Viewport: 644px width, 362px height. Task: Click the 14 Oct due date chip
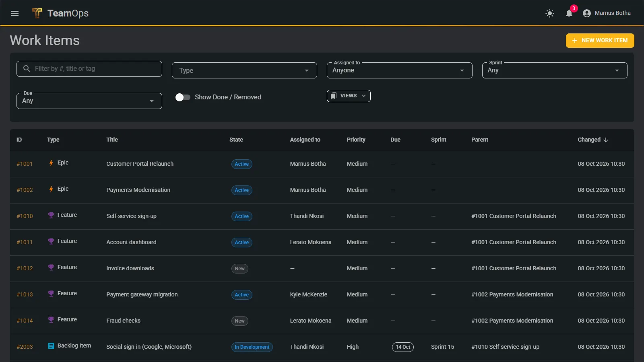pos(403,347)
